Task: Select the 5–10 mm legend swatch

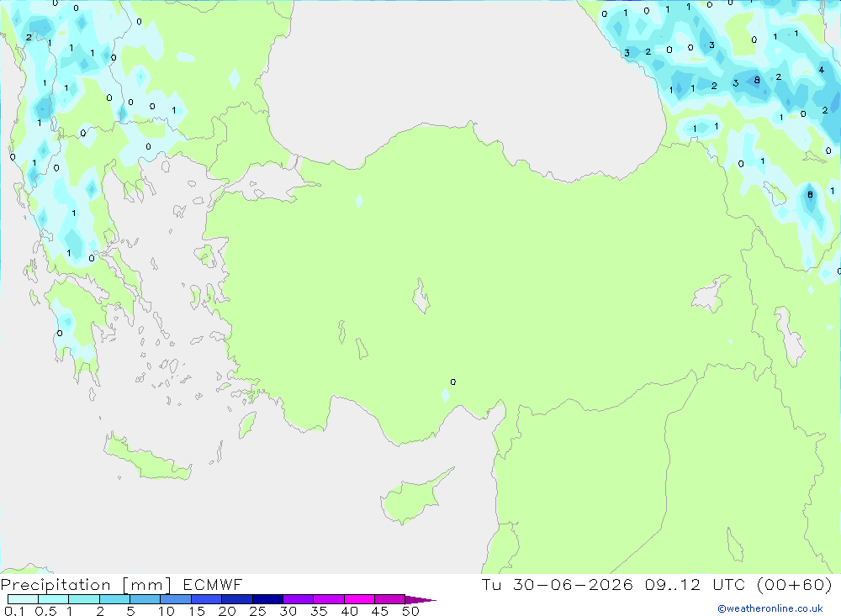Action: (145, 599)
